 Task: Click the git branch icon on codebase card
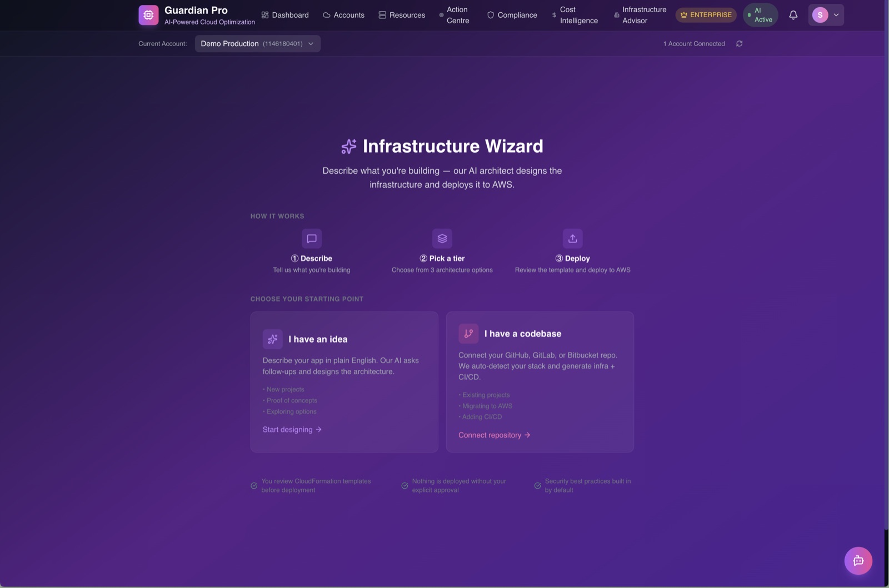pos(468,334)
